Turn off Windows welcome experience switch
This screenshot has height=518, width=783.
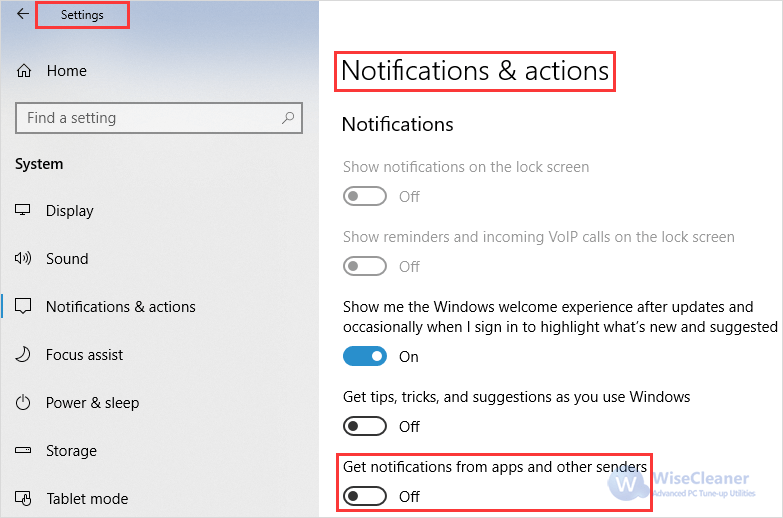pos(365,356)
